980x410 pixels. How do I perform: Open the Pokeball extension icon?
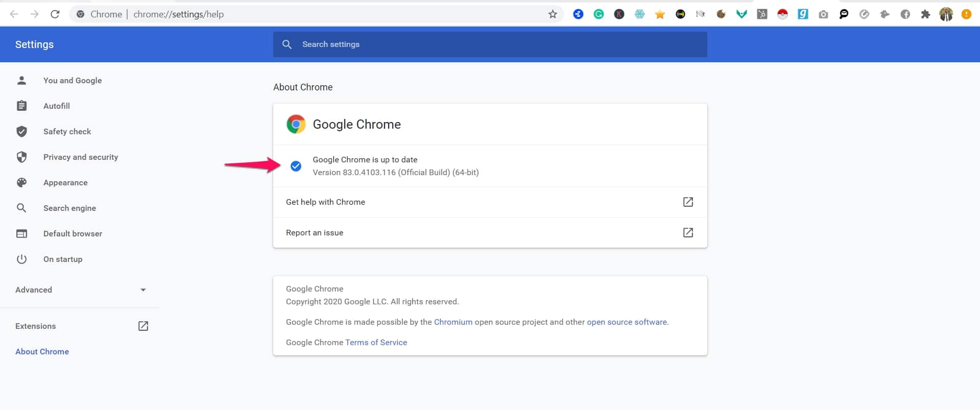pos(782,14)
